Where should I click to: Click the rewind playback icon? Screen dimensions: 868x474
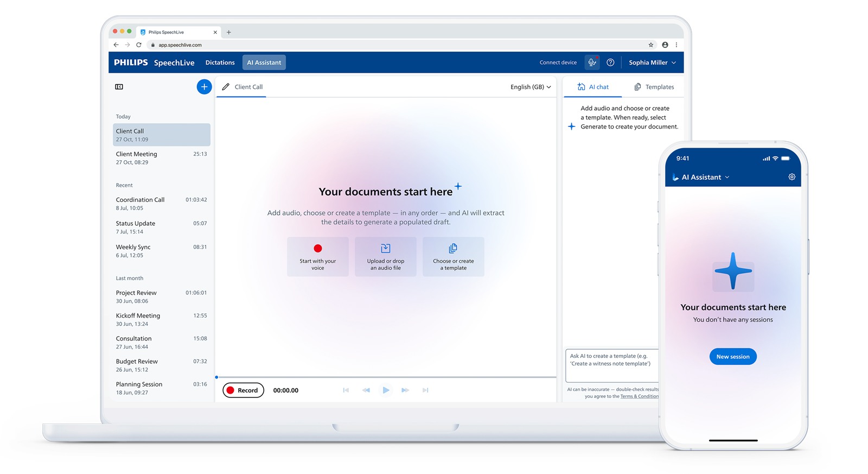366,390
